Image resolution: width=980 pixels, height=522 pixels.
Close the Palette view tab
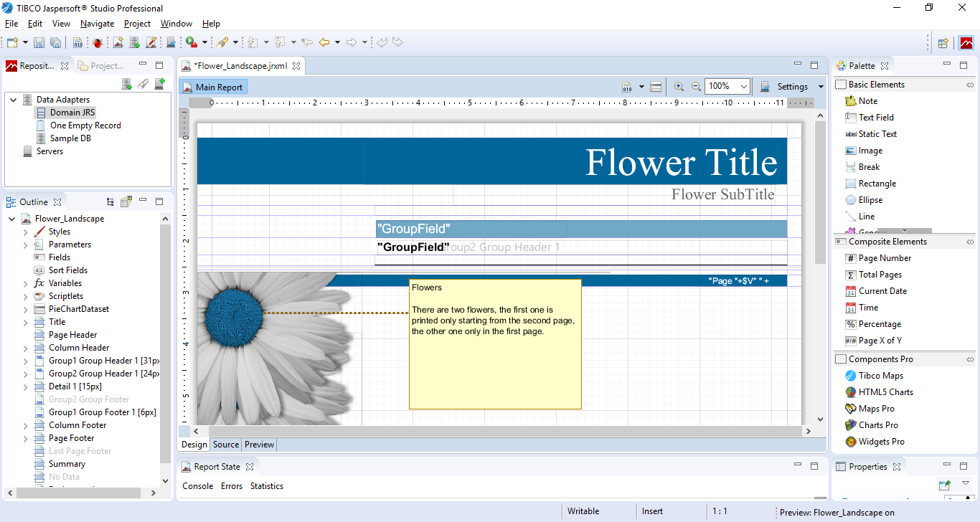click(x=885, y=66)
